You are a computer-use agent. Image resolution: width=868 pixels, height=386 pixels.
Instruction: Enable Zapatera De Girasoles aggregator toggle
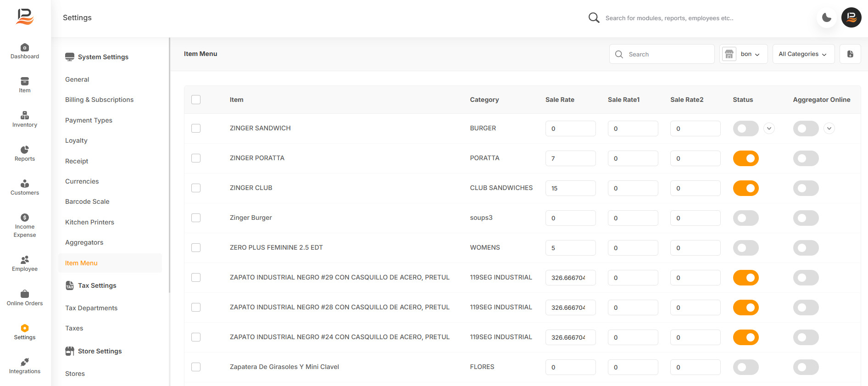(x=806, y=367)
